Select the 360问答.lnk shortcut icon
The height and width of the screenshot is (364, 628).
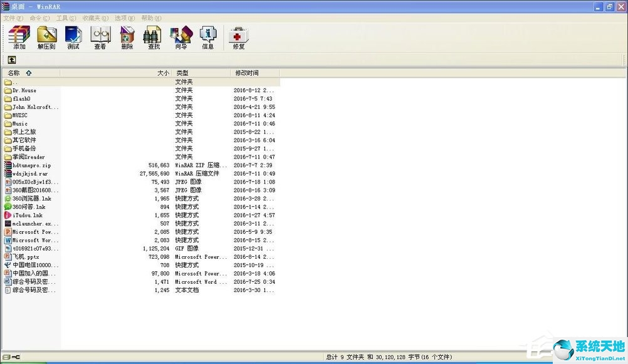click(8, 207)
